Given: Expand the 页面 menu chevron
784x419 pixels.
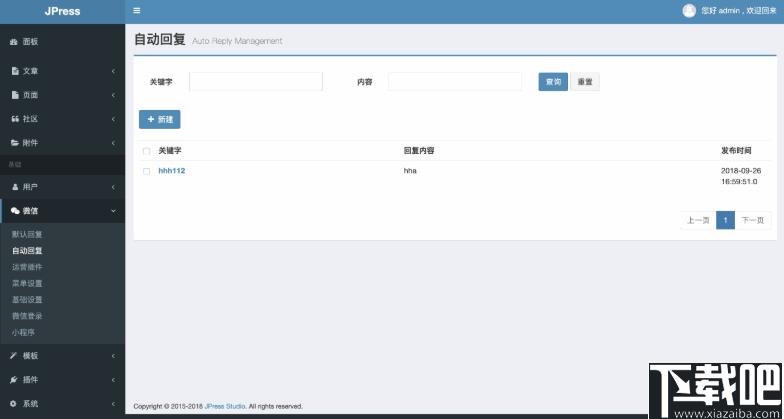Looking at the screenshot, I should (x=114, y=95).
